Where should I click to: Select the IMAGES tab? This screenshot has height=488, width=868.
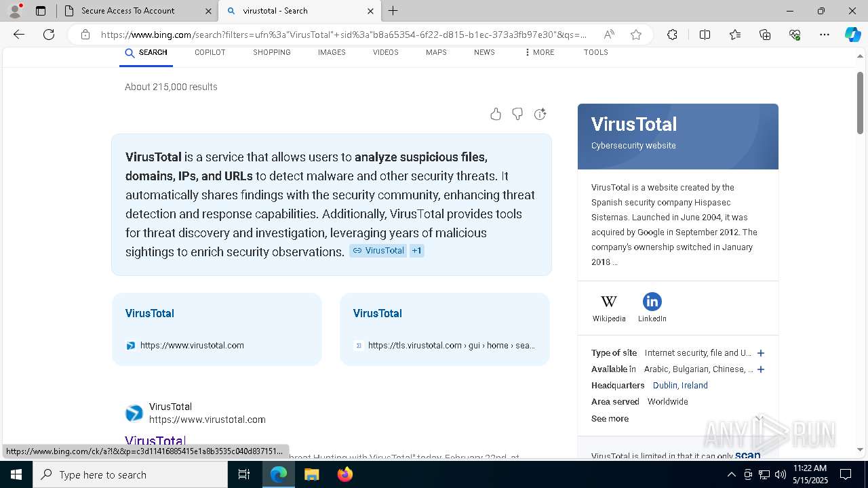[332, 52]
